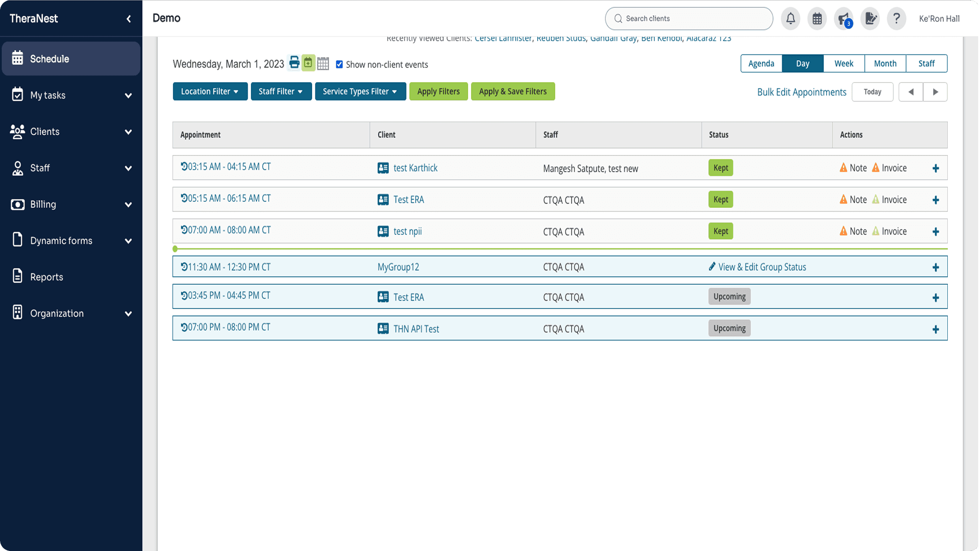
Task: Click the Note warning icon on test Karthick row
Action: 843,167
